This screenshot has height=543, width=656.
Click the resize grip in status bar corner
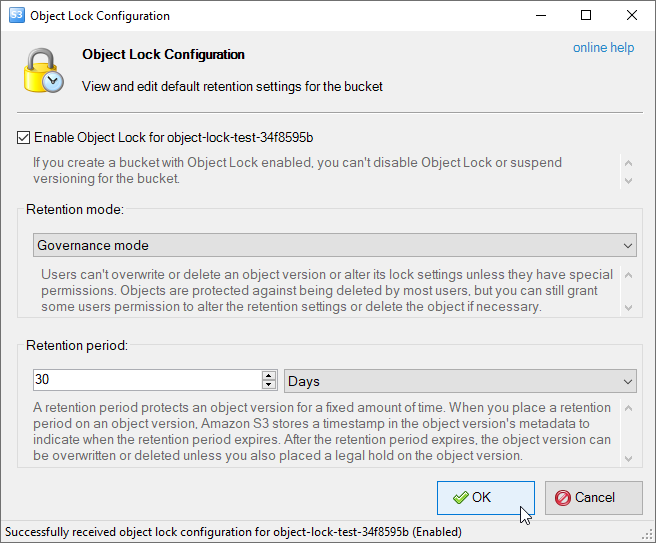click(x=647, y=534)
